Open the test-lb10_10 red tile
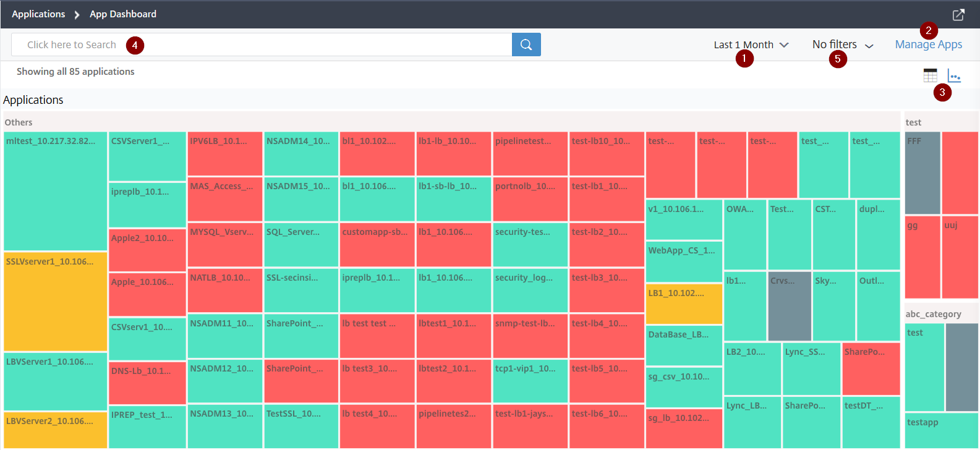 point(607,153)
